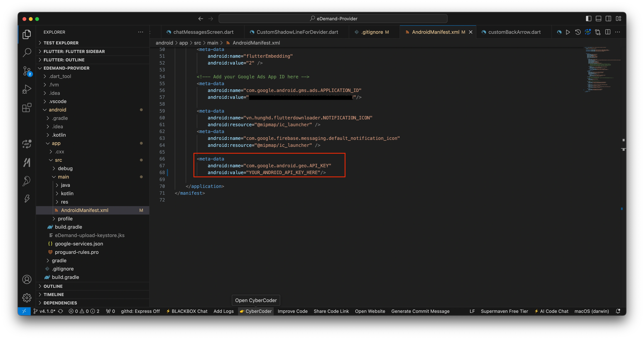Click the Run play icon in editor toolbar

click(x=568, y=32)
